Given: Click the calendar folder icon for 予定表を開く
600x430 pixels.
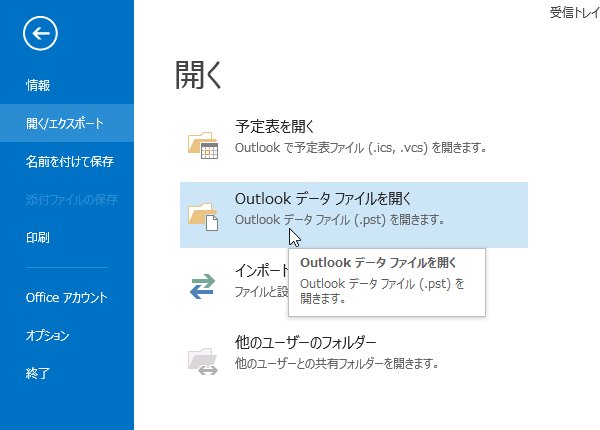Looking at the screenshot, I should click(x=203, y=145).
